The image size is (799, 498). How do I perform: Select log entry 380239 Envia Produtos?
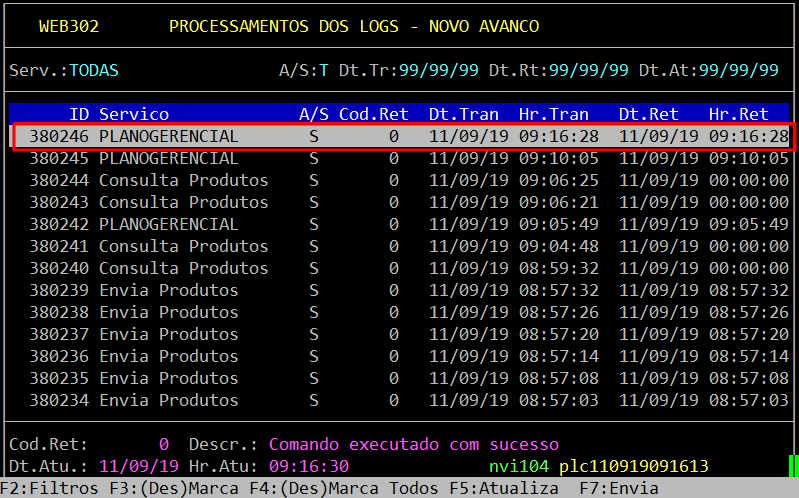(400, 290)
